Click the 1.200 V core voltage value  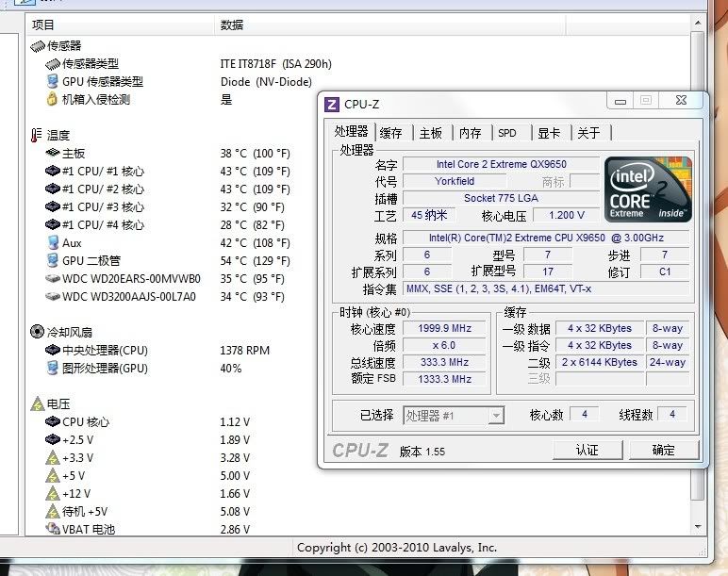pos(567,215)
